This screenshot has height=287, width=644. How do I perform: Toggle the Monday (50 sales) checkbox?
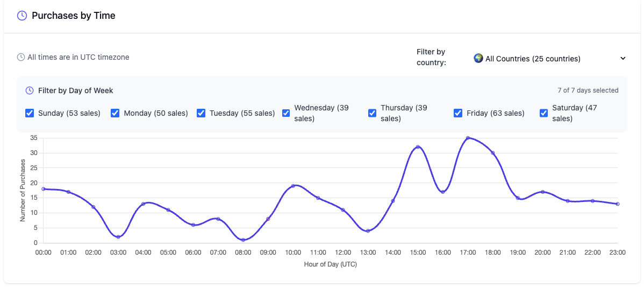coord(115,113)
